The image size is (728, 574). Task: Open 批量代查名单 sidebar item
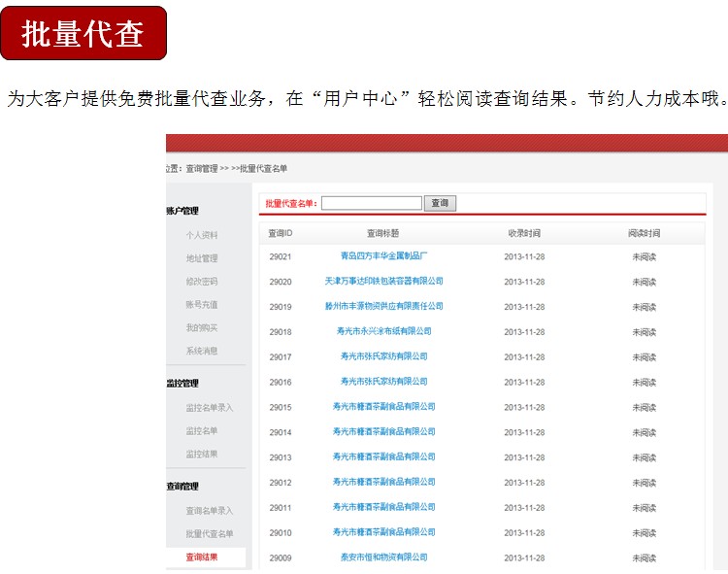click(210, 534)
